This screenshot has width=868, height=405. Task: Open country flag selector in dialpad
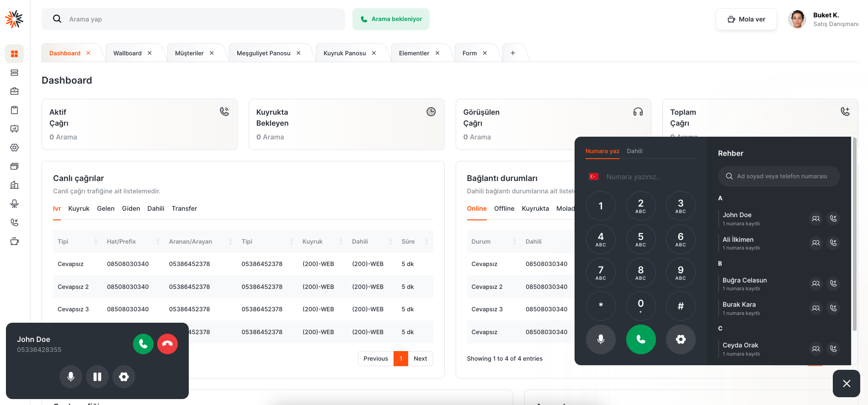[594, 177]
